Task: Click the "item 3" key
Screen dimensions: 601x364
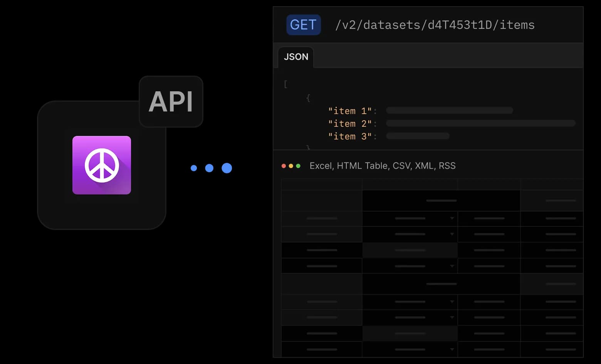Action: (x=350, y=136)
